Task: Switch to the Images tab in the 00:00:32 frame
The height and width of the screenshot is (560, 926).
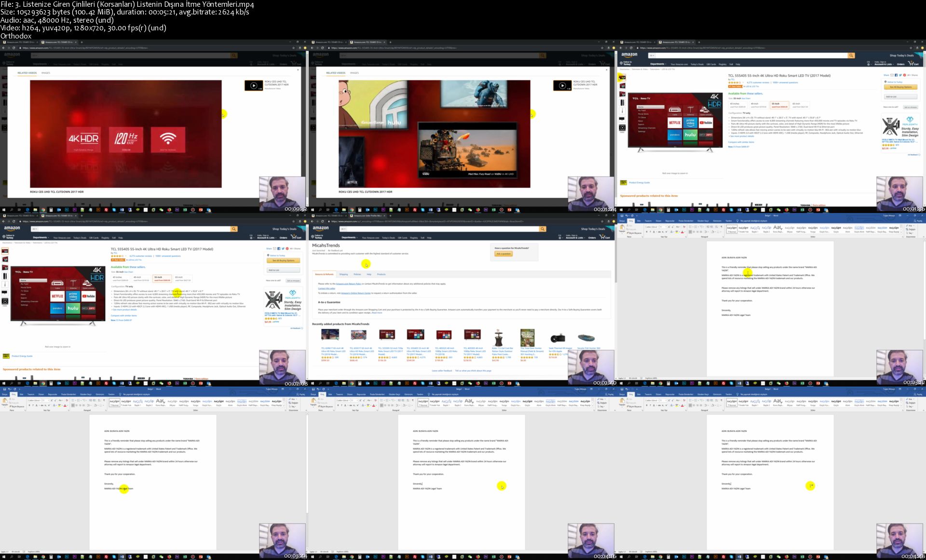Action: point(46,73)
